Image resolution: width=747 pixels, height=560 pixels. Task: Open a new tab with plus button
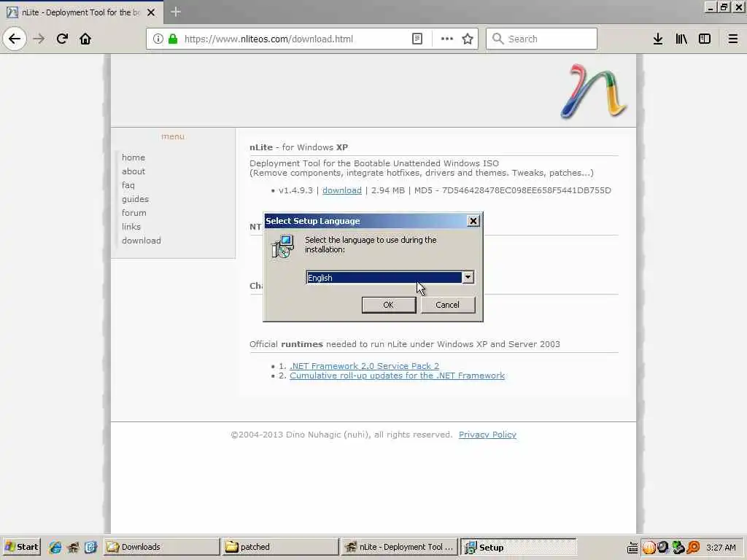click(x=175, y=12)
